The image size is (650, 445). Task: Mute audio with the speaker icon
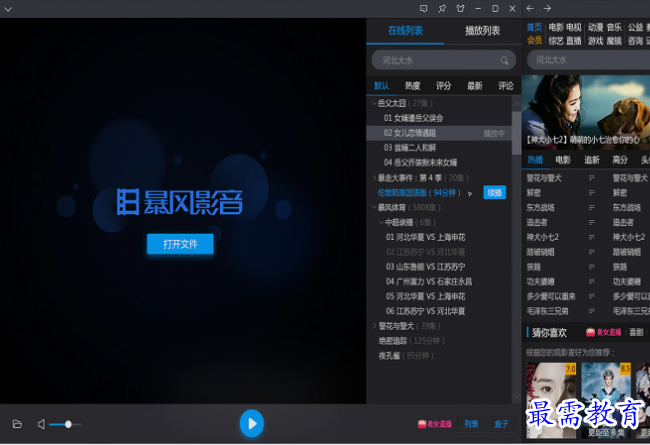(41, 424)
